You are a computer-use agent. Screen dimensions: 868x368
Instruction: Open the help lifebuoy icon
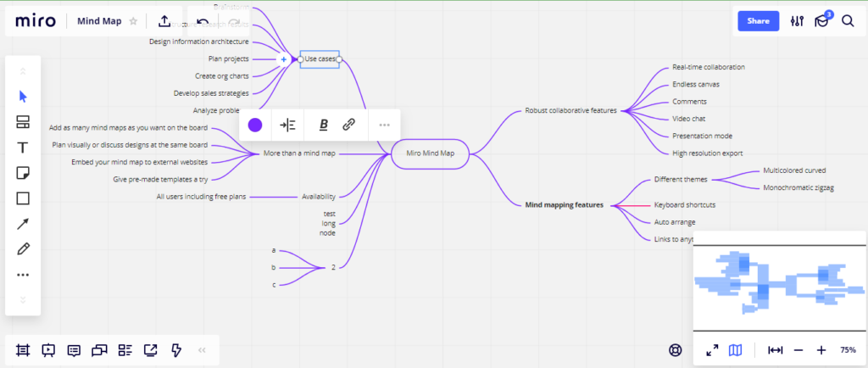click(x=676, y=349)
